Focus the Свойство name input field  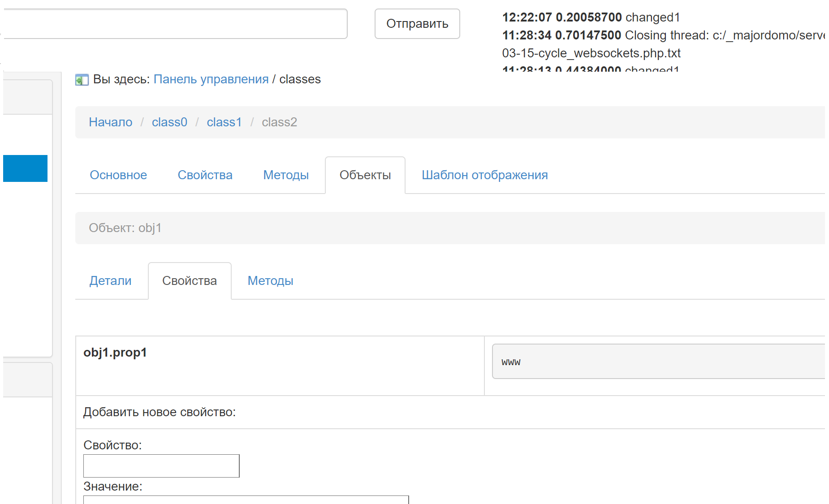click(161, 466)
